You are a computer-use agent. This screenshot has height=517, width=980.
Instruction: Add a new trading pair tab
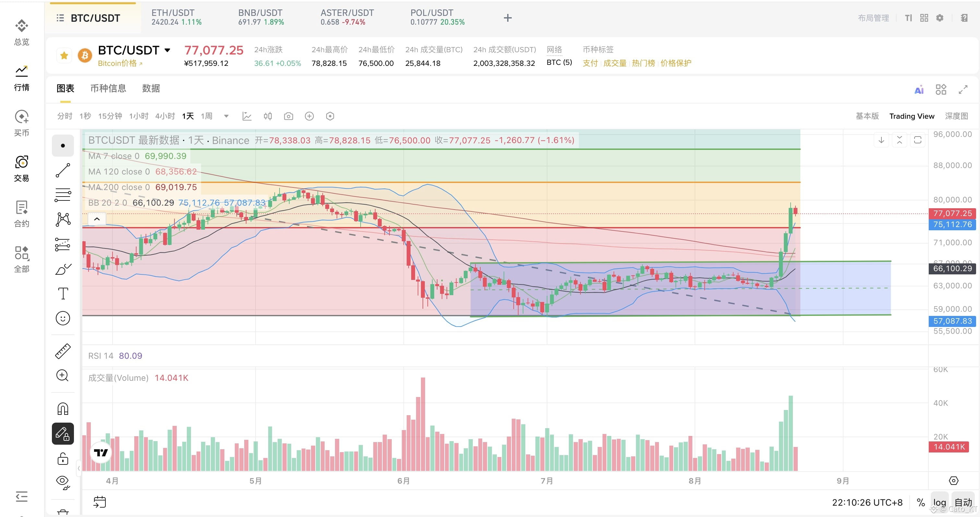508,18
